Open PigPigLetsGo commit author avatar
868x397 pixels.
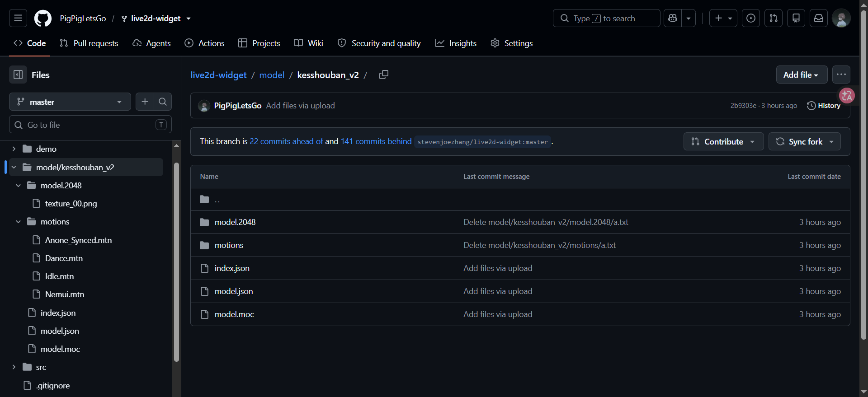[x=204, y=106]
